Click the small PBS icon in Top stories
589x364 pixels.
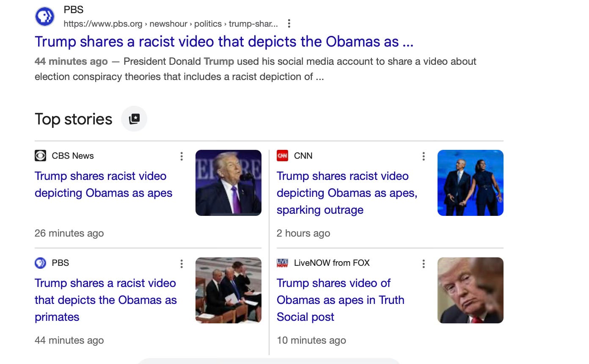tap(40, 263)
